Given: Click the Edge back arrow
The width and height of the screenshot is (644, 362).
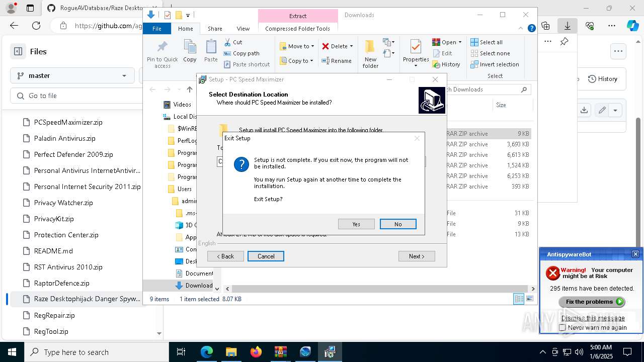Looking at the screenshot, I should pos(14,26).
